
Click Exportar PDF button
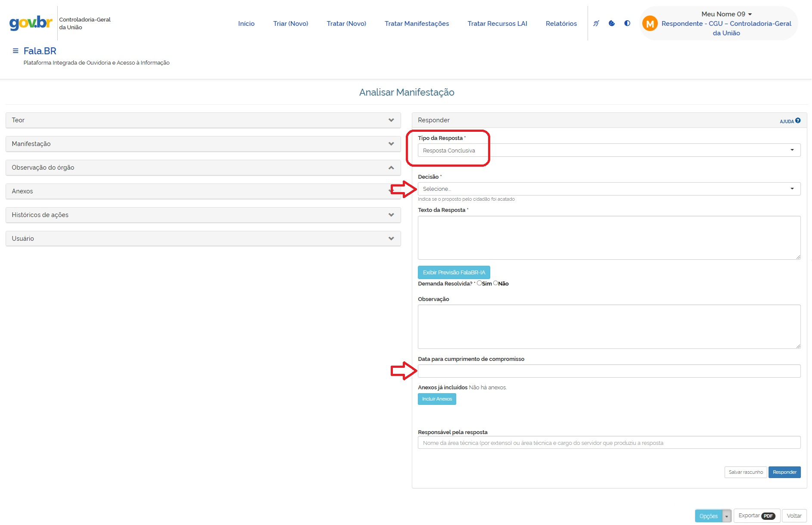click(756, 516)
